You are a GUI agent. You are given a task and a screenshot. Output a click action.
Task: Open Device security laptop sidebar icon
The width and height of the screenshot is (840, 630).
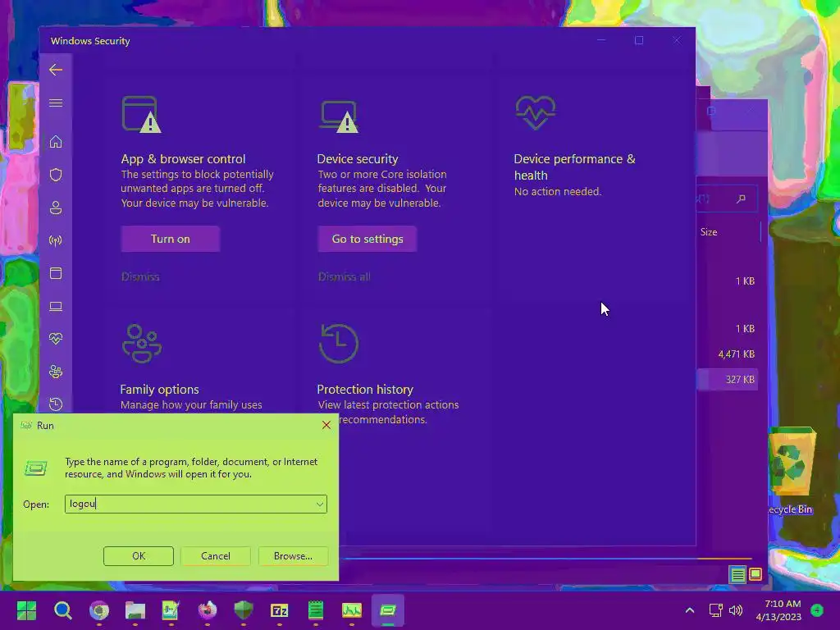[x=56, y=307]
